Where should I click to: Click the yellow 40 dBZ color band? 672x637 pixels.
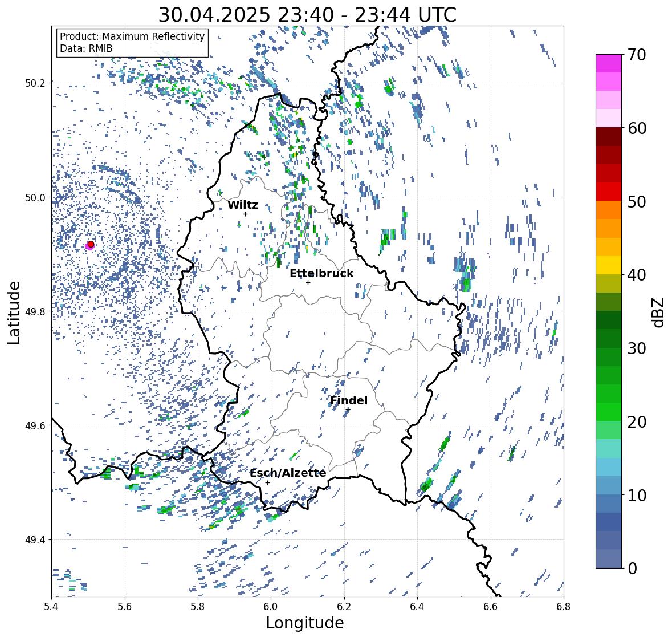(x=609, y=265)
